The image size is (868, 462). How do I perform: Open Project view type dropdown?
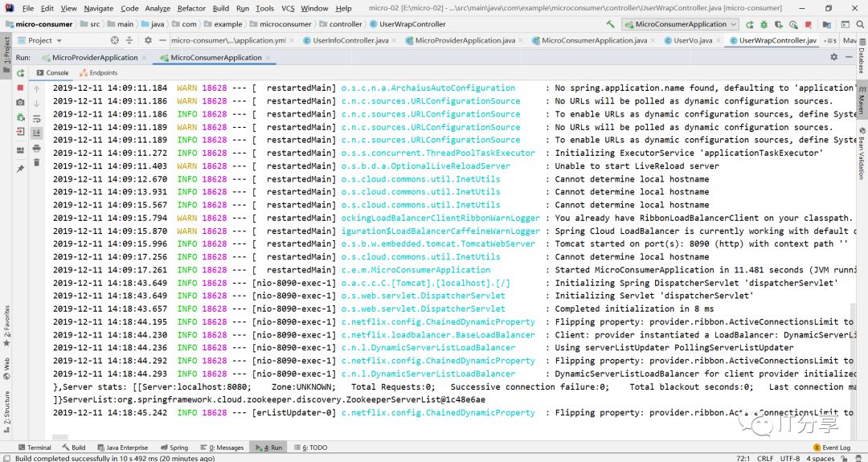tap(40, 40)
